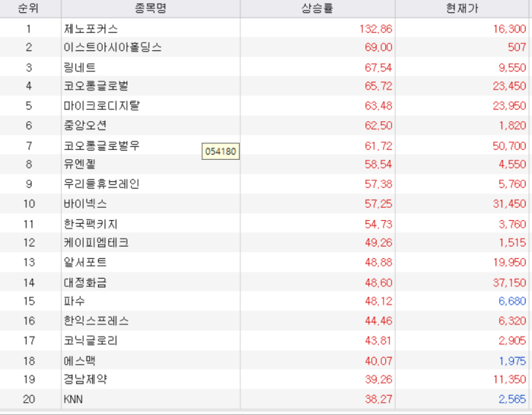Click the 57.38 rise rate value

[x=379, y=183]
